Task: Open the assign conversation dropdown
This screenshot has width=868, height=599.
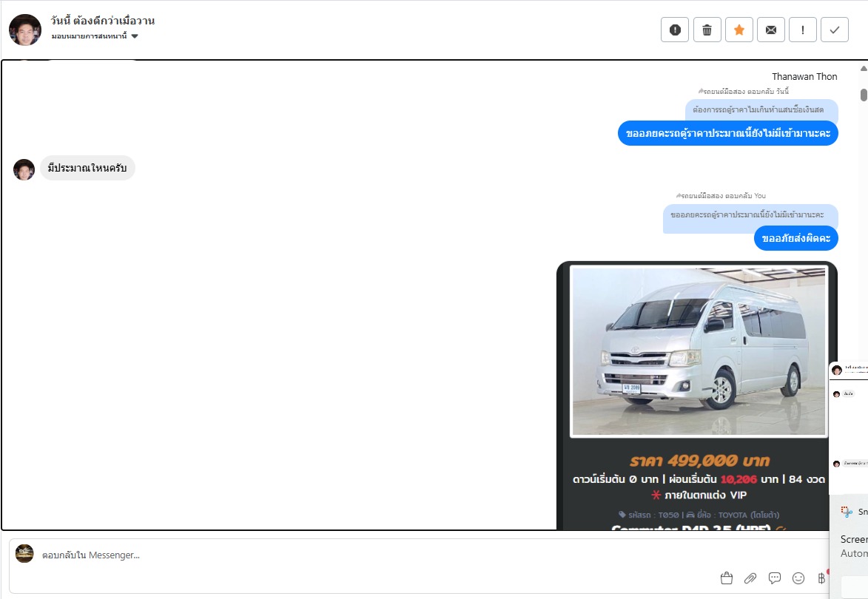Action: [95, 36]
